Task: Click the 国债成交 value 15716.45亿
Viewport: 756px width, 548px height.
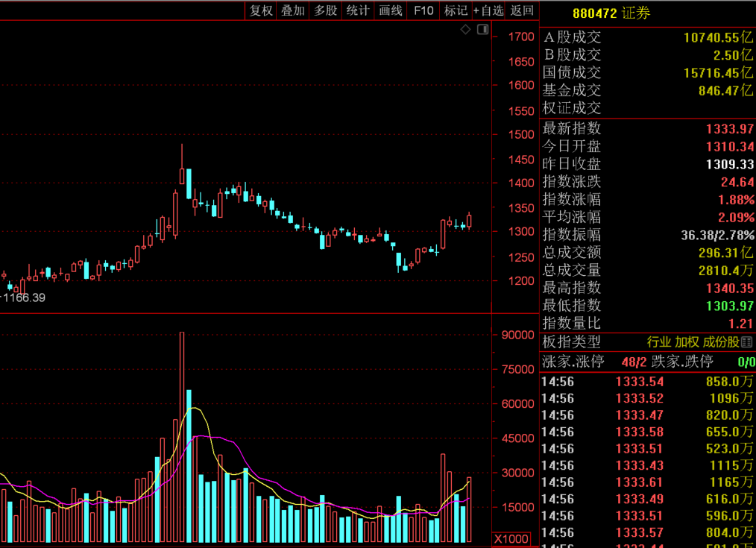Action: (718, 73)
